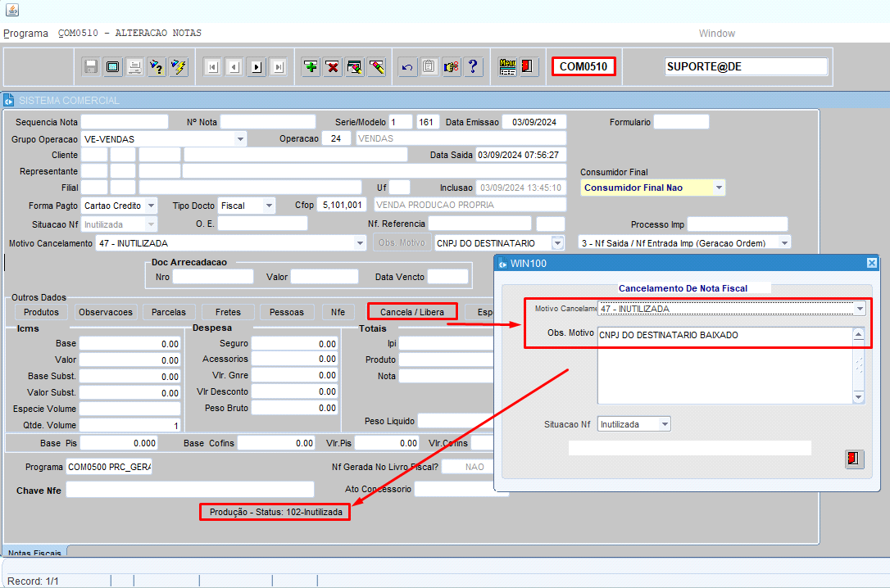Expand the Grupo Operacao dropdown
The width and height of the screenshot is (890, 588).
240,139
